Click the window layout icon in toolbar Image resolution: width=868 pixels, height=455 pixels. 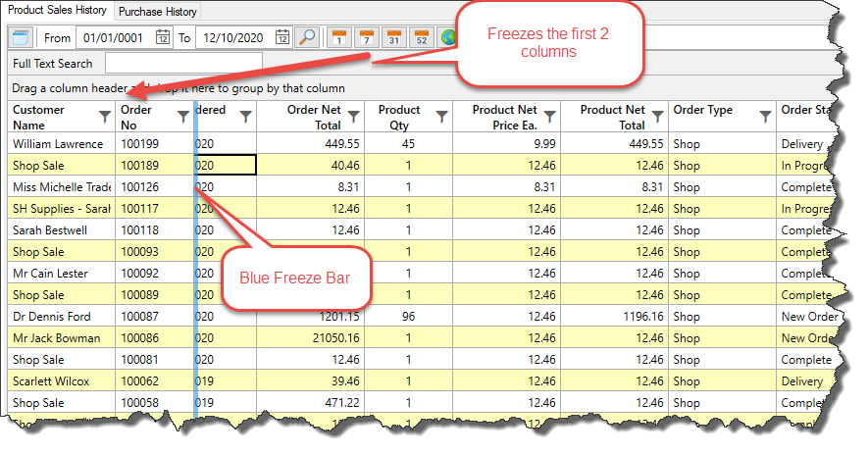coord(21,37)
